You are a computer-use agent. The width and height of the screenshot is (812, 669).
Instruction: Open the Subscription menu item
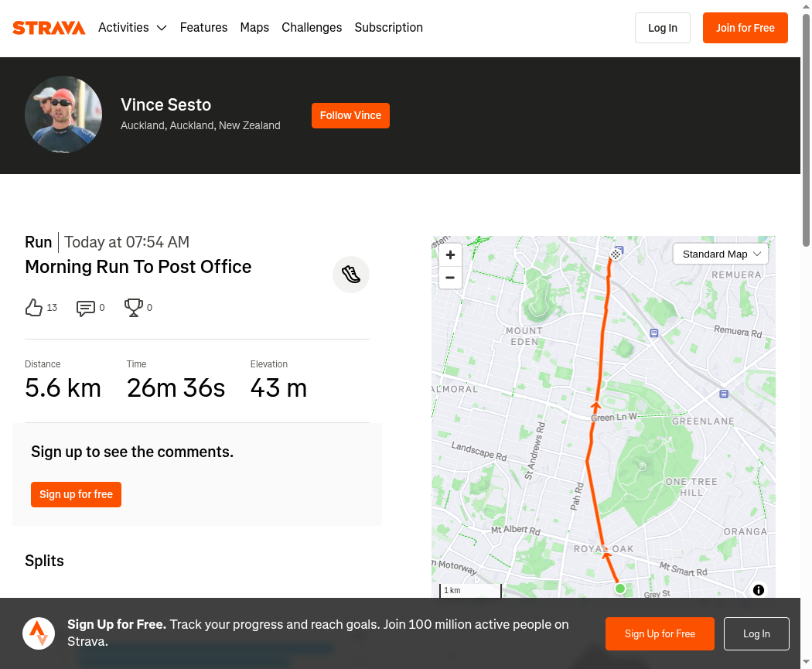(x=388, y=27)
